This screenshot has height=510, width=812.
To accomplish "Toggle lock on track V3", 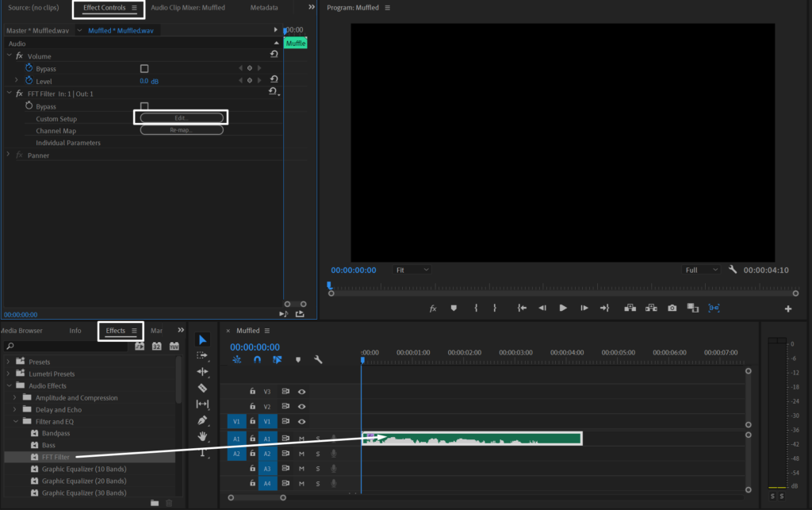I will tap(253, 392).
